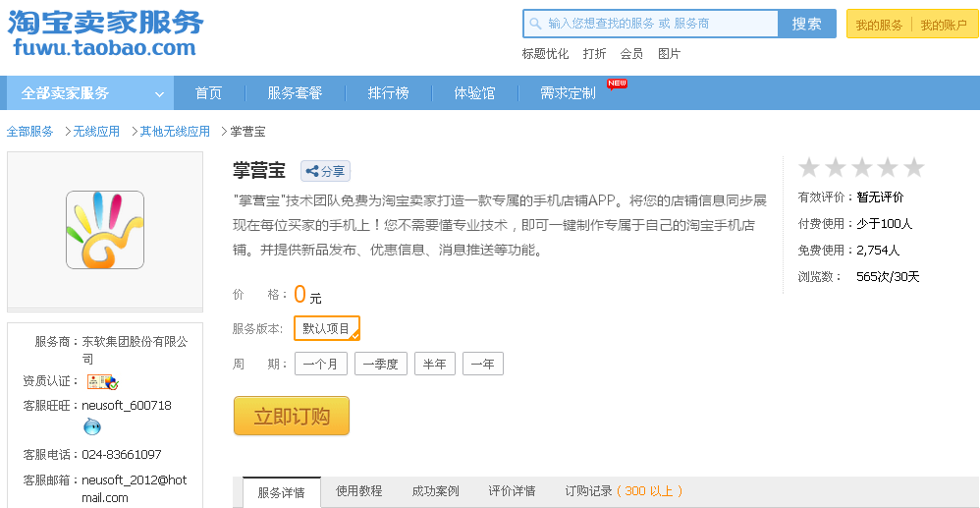Select the 一年 period option
This screenshot has height=508, width=980.
pos(483,364)
